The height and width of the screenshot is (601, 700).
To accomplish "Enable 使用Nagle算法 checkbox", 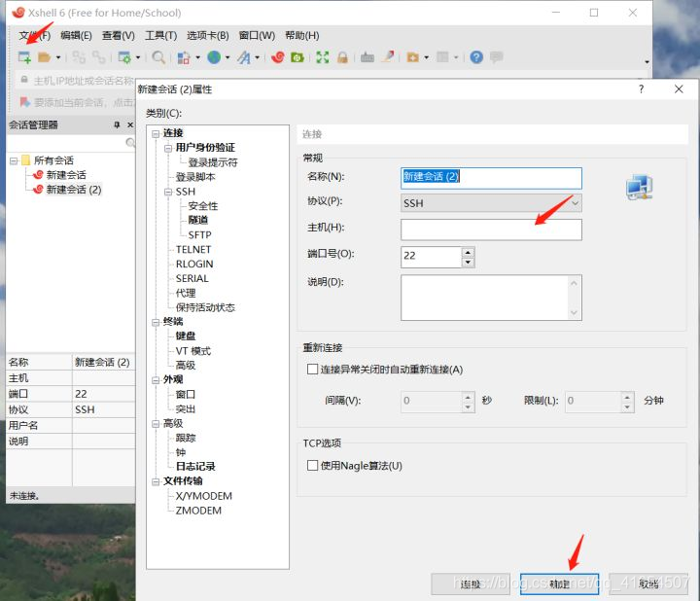I will [x=312, y=466].
